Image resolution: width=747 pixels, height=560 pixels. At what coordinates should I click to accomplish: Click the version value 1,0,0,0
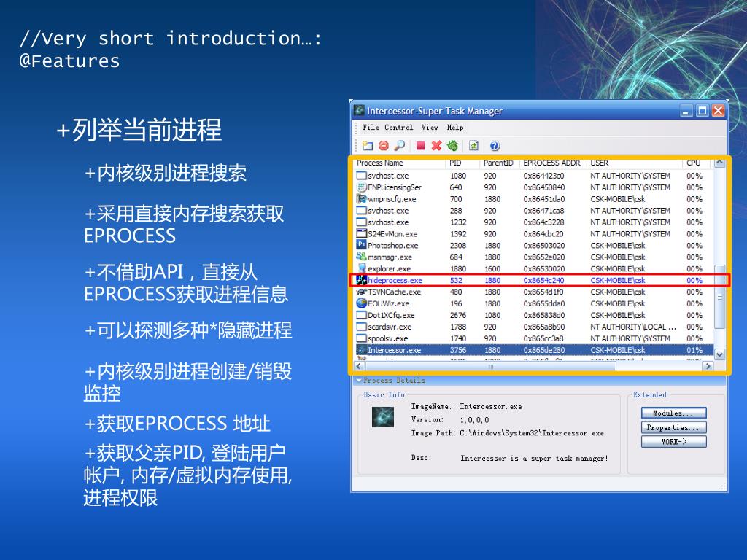click(x=474, y=420)
